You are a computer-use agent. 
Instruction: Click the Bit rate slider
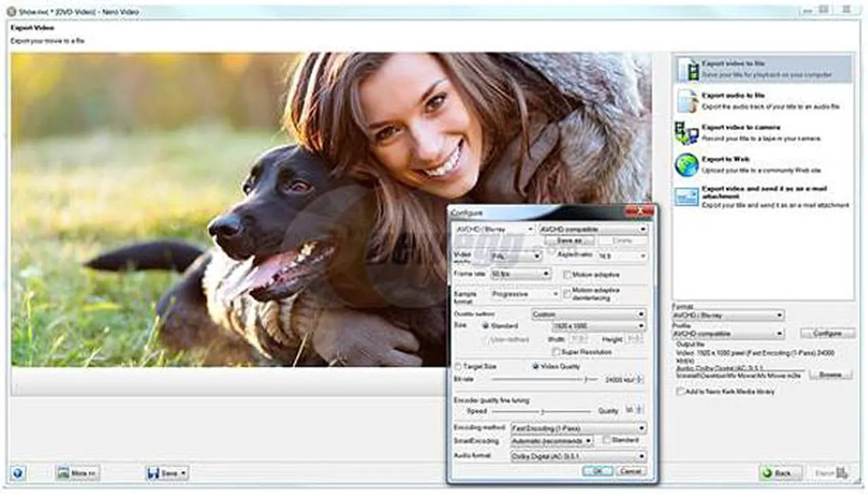pyautogui.click(x=545, y=379)
